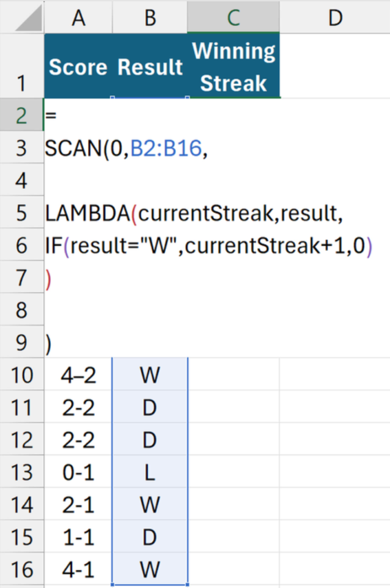Select the 4-1 score cell
The height and width of the screenshot is (588, 390).
point(78,570)
